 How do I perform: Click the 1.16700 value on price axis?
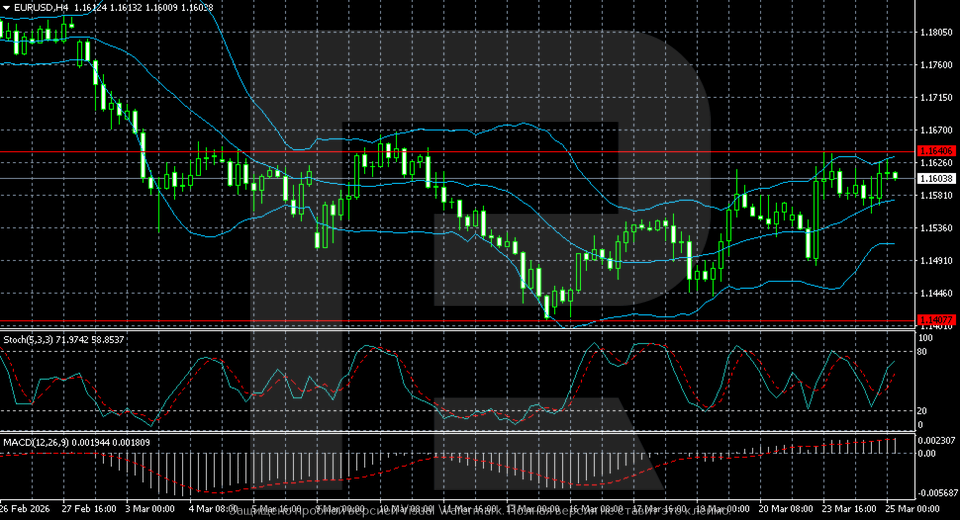click(x=936, y=131)
